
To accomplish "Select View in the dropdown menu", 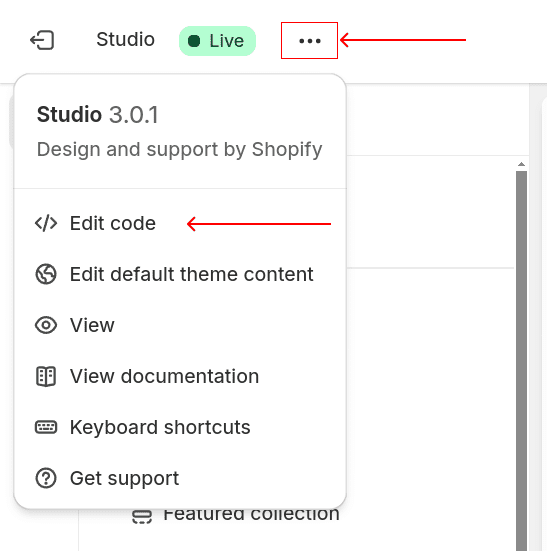I will 180,325.
